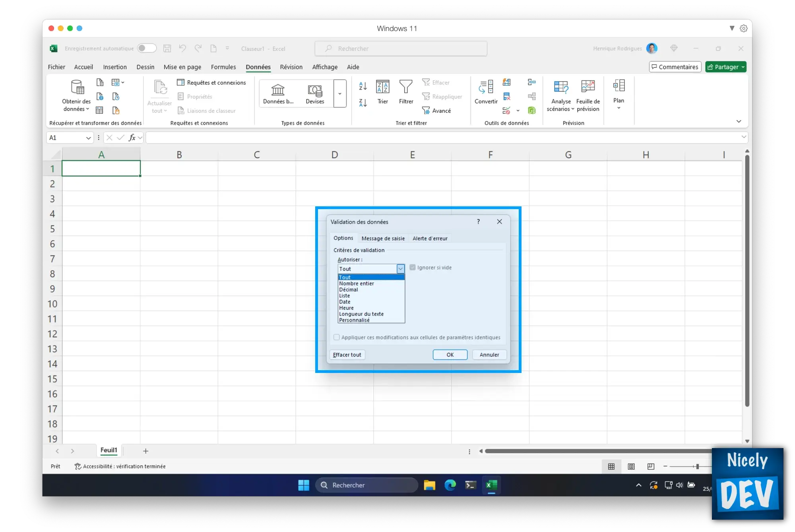This screenshot has height=532, width=795.
Task: Switch to Message de saisie tab
Action: click(383, 239)
